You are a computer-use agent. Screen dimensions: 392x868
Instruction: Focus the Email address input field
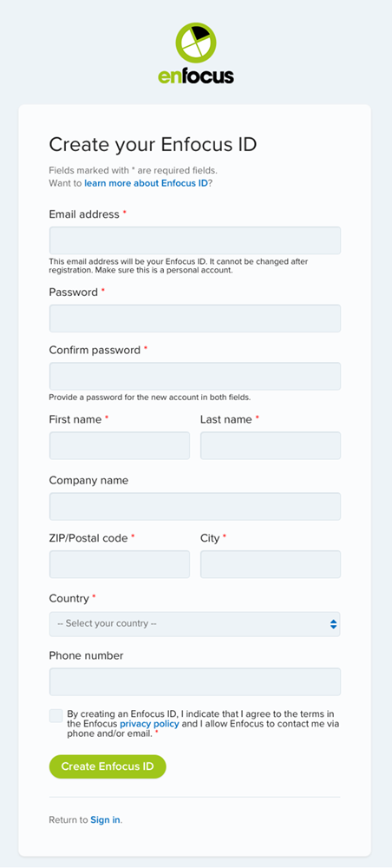point(194,240)
